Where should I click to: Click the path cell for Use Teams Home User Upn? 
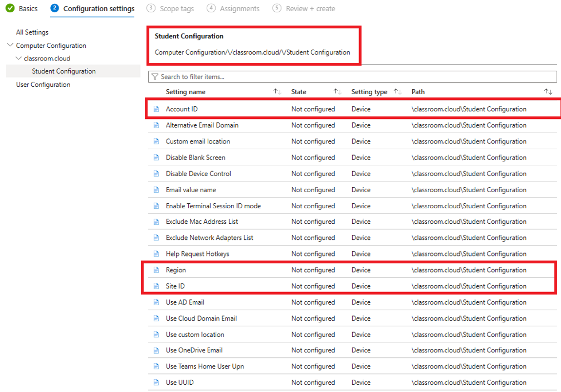coord(469,366)
